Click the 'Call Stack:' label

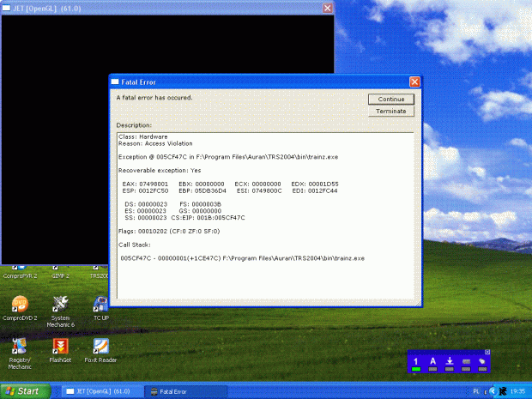[135, 245]
